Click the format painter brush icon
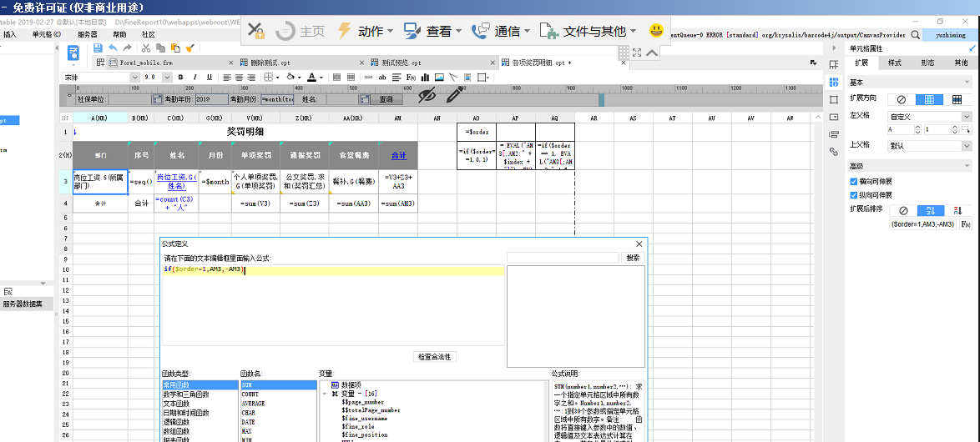This screenshot has height=442, width=980. tap(190, 48)
